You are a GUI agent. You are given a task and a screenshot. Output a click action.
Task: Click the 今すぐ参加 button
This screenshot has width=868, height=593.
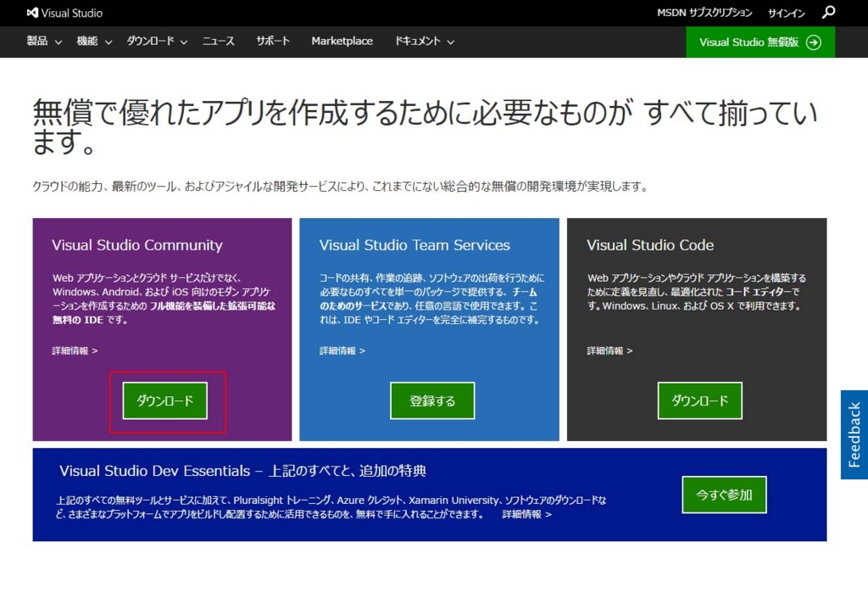724,495
